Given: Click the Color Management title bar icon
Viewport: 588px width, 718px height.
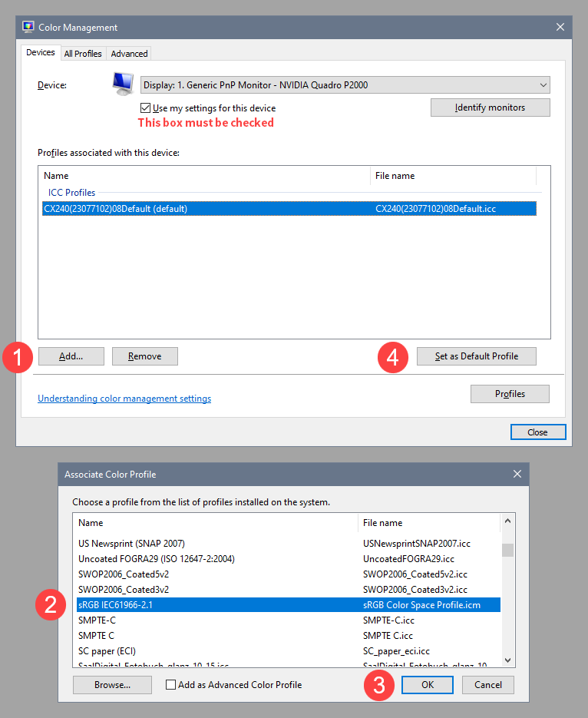Looking at the screenshot, I should 28,27.
